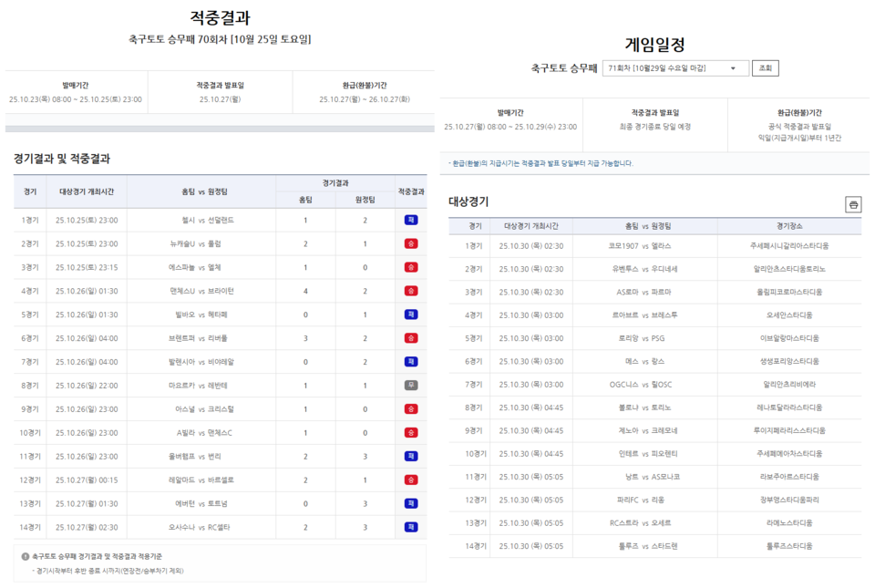Open the print dialog via printer icon
875x588 pixels.
pyautogui.click(x=853, y=204)
